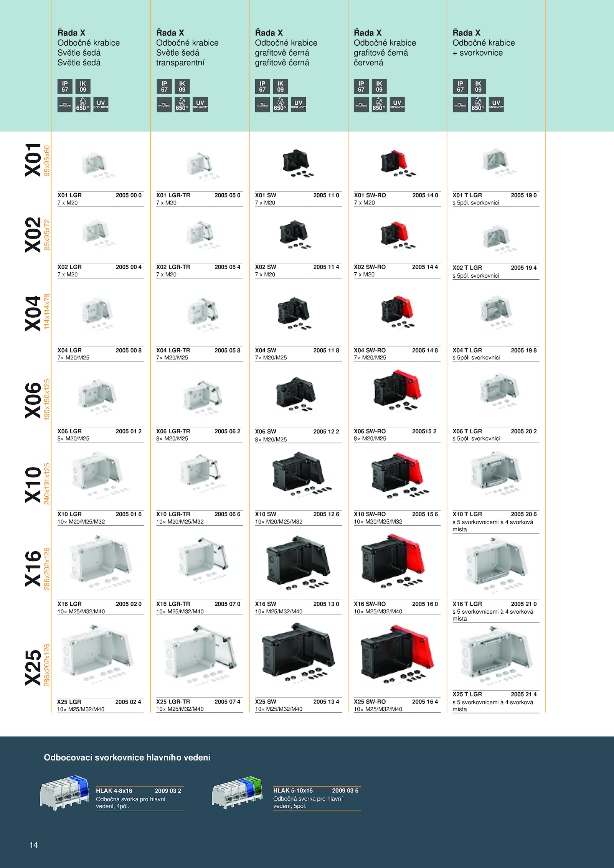Screen dimensions: 614x868
Task: Click the 'Odbočovací svorkovnice hlavního vedení' heading
Action: pos(127,758)
